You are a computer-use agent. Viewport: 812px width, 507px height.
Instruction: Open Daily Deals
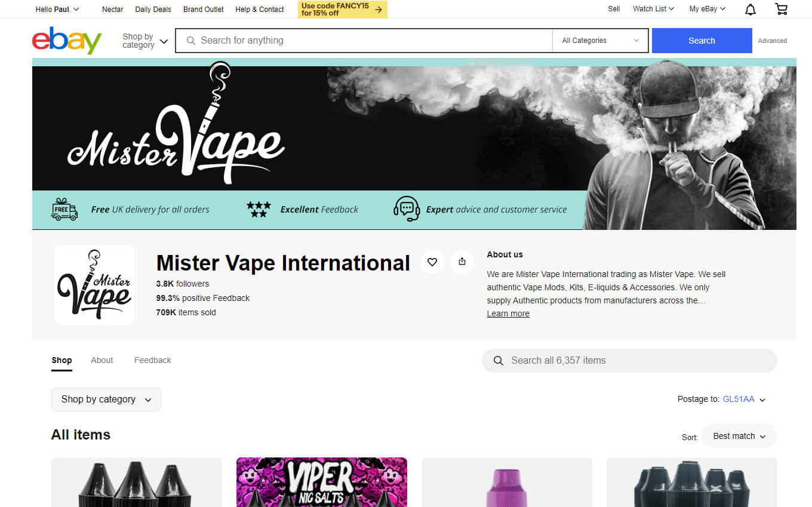(153, 9)
